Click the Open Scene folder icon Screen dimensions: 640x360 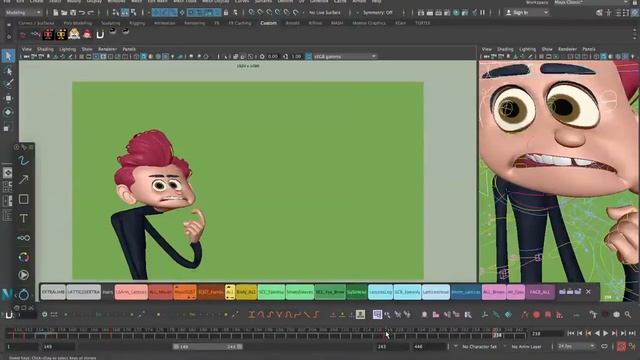pyautogui.click(x=64, y=13)
